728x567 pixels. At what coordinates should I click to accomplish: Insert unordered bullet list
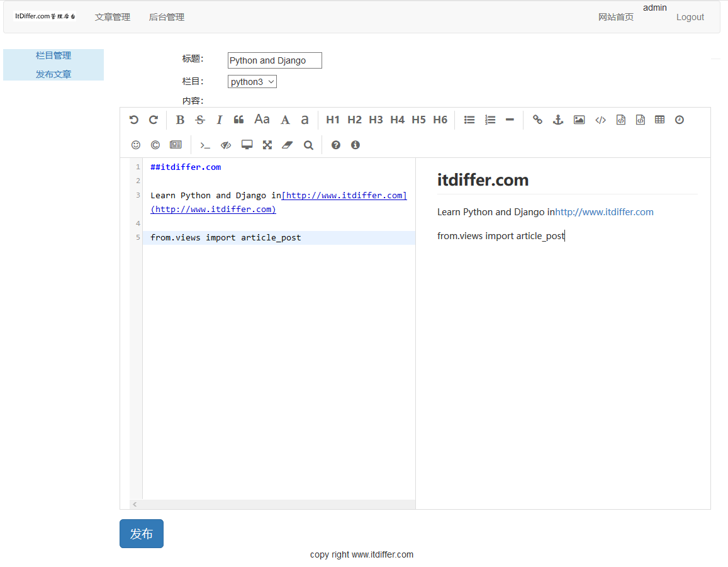469,120
